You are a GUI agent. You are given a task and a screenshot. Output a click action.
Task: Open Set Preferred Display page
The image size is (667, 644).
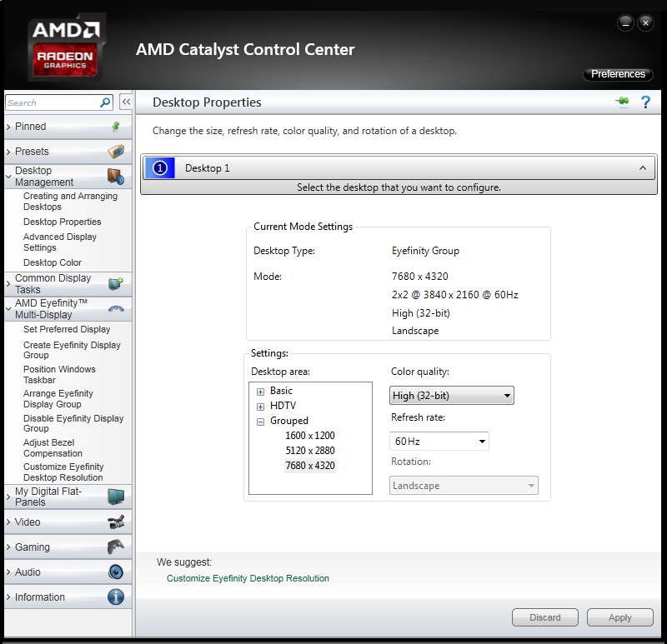pos(67,329)
